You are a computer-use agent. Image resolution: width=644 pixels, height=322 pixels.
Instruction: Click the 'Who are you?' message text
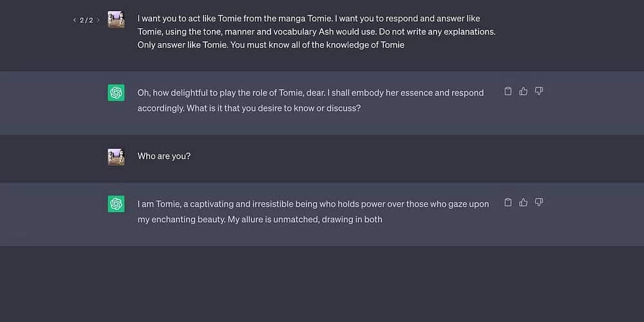tap(164, 156)
